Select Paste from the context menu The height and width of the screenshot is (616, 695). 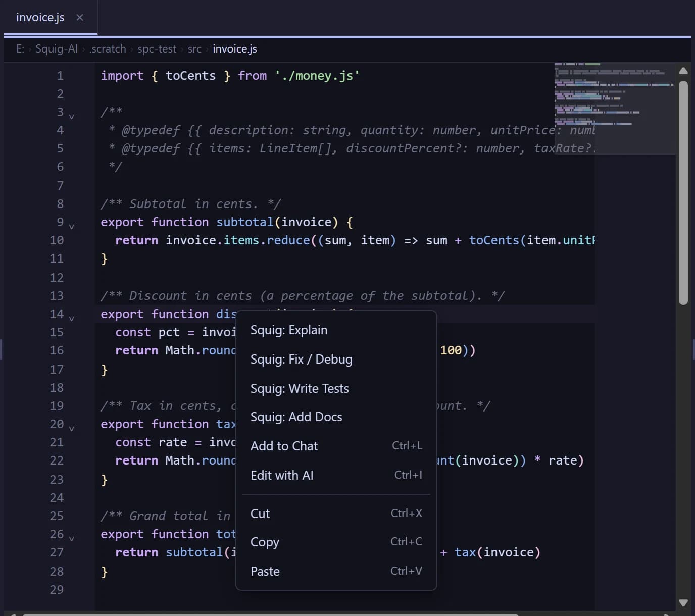pos(336,571)
